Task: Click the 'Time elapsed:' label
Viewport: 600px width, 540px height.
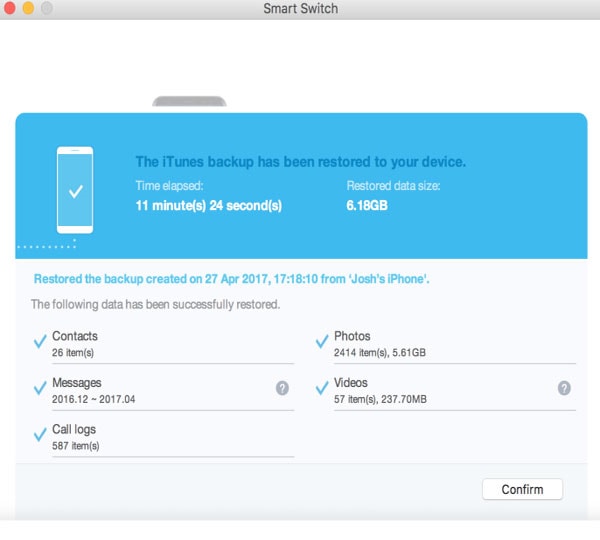Action: 170,186
